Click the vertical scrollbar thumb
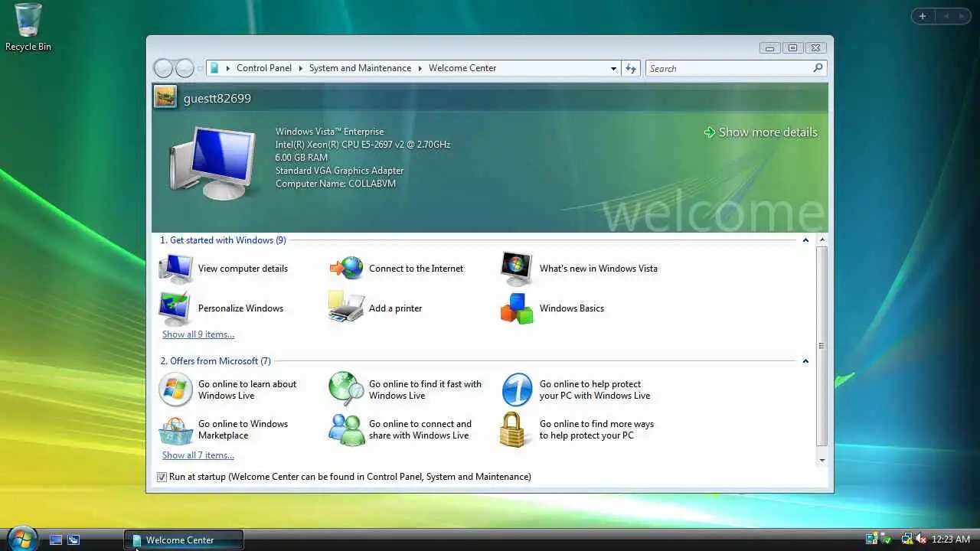980x551 pixels. point(822,346)
